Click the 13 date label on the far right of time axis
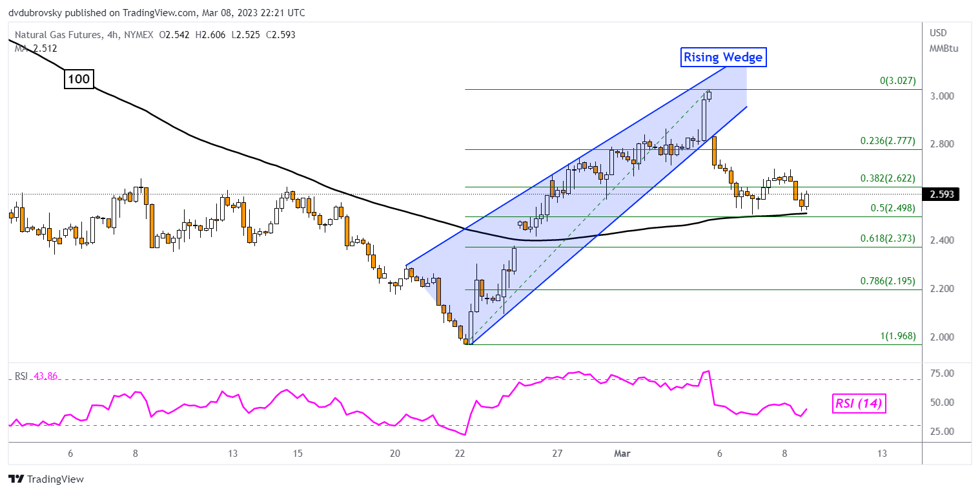This screenshot has height=493, width=980. click(x=882, y=454)
